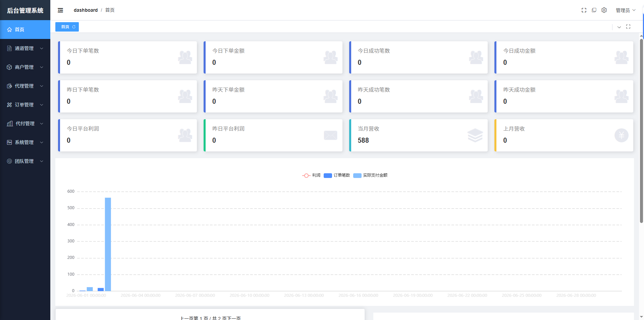This screenshot has height=320, width=644.
Task: Click the dashboard breadcrumb link
Action: (86, 10)
